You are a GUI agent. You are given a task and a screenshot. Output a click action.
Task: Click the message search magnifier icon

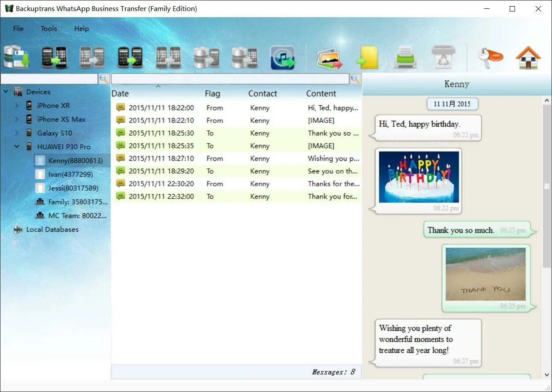coord(355,79)
